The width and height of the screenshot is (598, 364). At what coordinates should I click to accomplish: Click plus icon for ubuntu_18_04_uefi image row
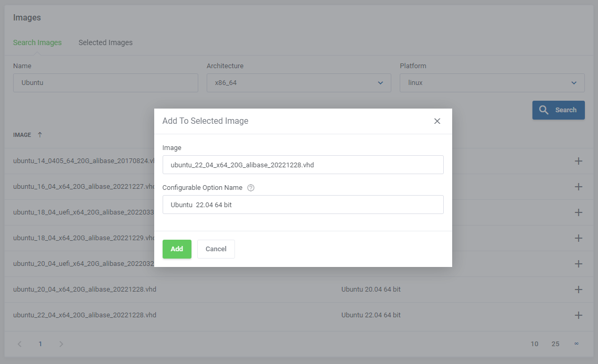(x=579, y=212)
